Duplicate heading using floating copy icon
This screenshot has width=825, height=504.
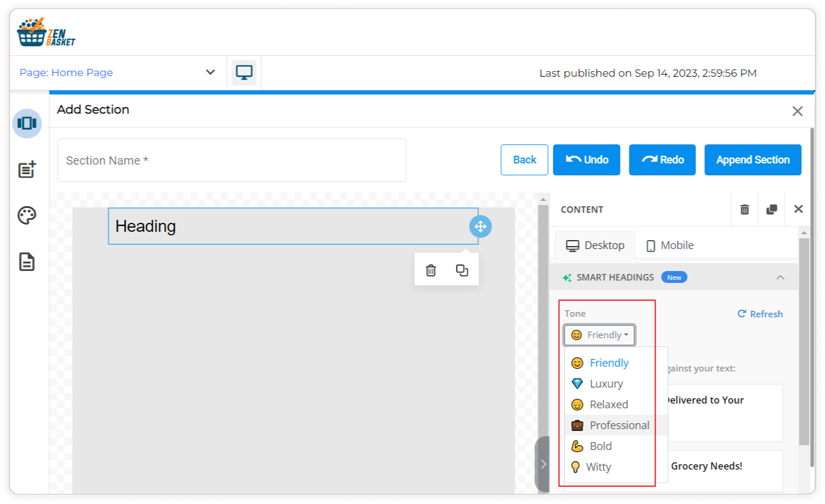[x=462, y=270]
